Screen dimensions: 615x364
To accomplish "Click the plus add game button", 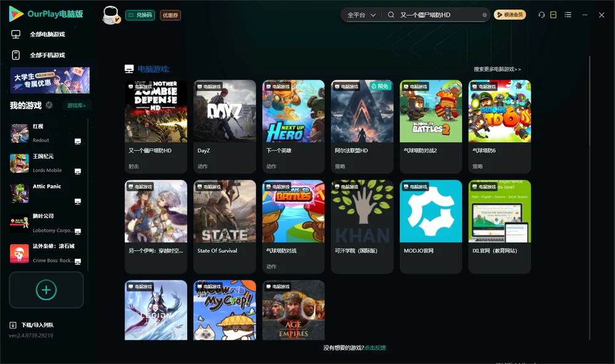I will click(46, 290).
